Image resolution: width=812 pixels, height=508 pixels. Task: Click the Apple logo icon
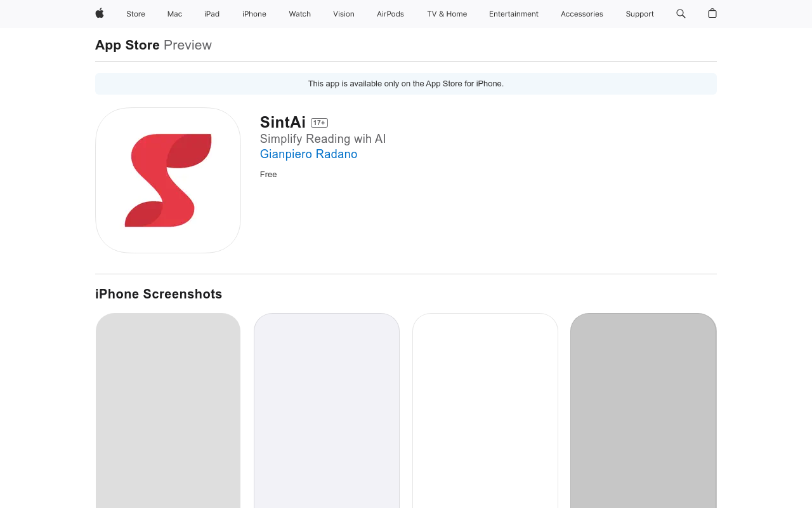[100, 13]
